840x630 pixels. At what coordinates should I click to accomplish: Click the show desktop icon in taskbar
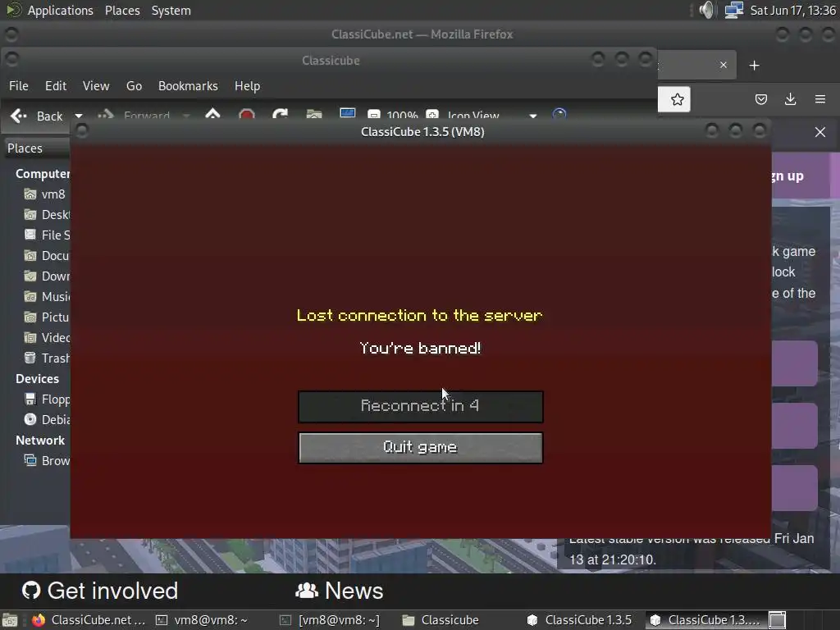[x=10, y=620]
